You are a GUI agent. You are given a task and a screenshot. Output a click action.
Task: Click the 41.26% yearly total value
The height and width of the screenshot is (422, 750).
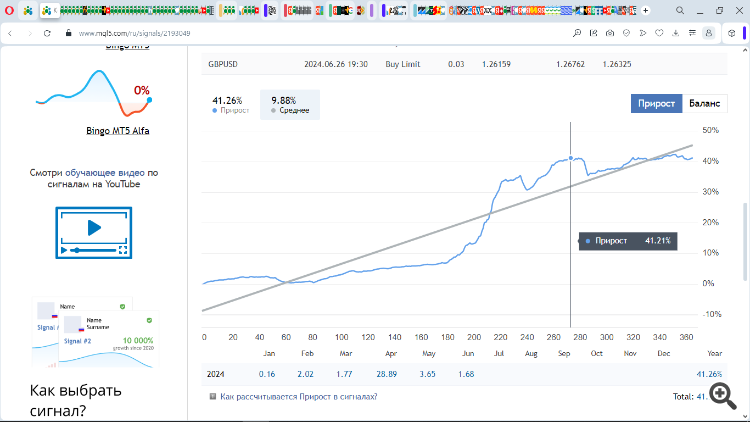tap(709, 374)
